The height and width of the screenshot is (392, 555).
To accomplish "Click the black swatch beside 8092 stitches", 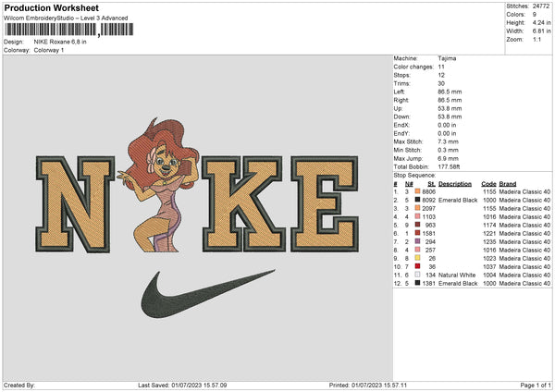I will coord(418,200).
